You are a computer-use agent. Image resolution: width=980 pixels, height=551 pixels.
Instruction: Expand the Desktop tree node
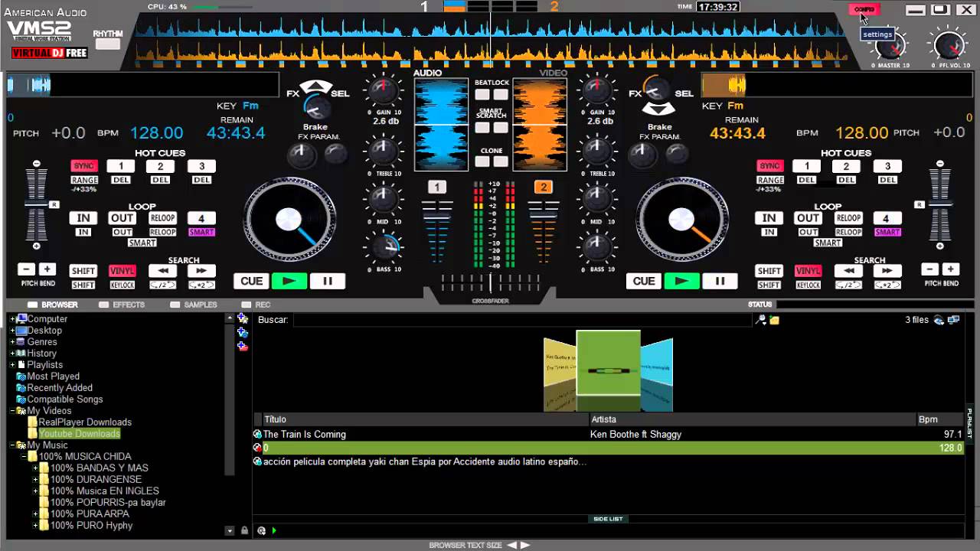[x=13, y=331]
